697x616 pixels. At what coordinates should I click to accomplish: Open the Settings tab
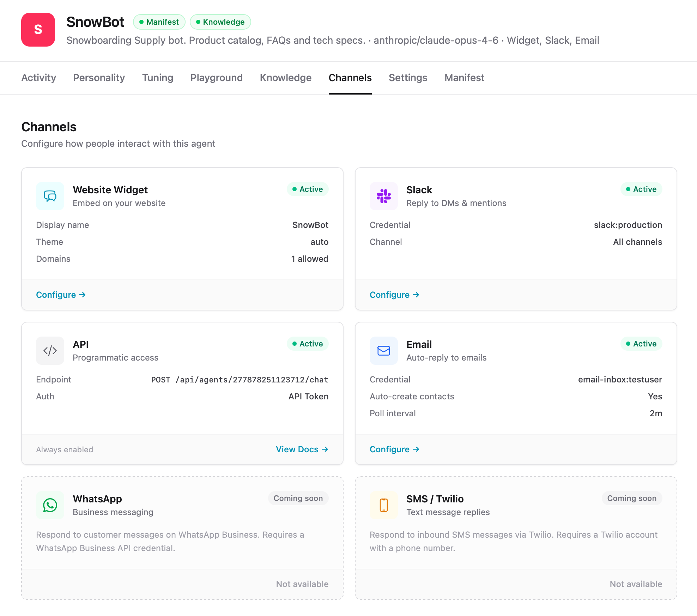click(x=408, y=78)
